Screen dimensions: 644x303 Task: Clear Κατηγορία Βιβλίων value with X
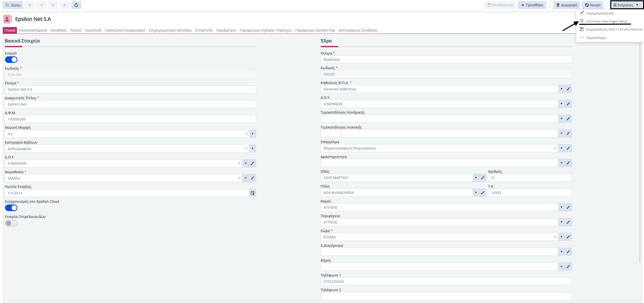(246, 148)
